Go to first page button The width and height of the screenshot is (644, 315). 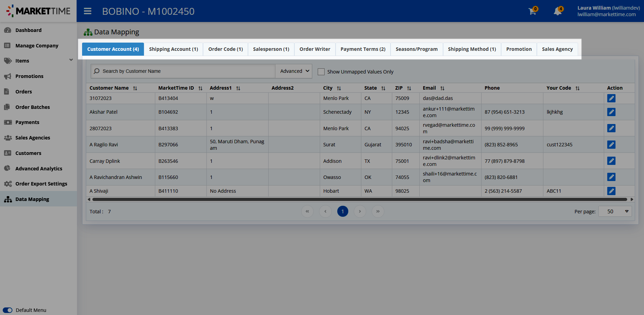(x=307, y=211)
